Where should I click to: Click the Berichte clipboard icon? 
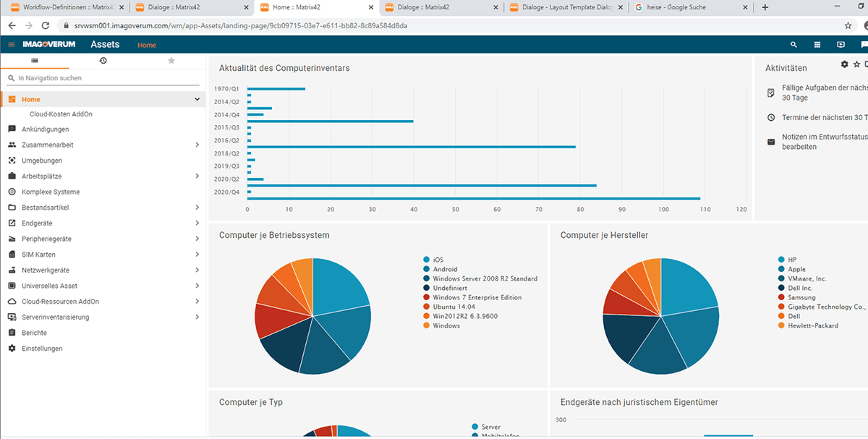pos(12,333)
